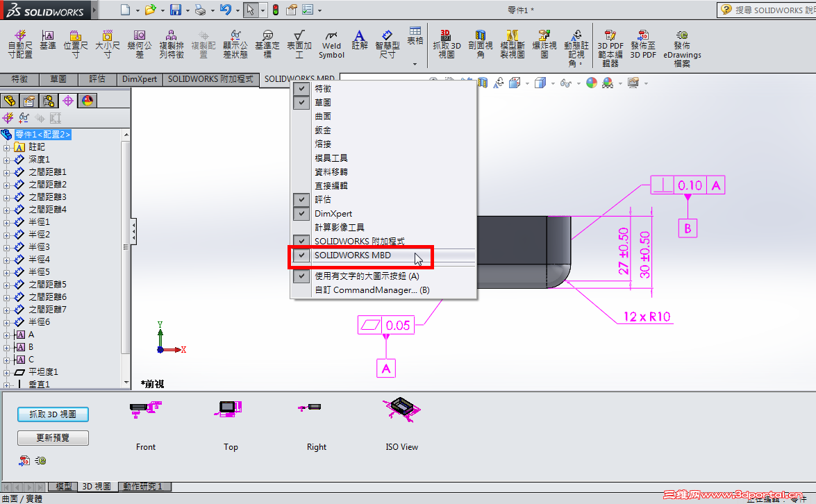Click the edit appearance color sphere icon

coord(592,83)
